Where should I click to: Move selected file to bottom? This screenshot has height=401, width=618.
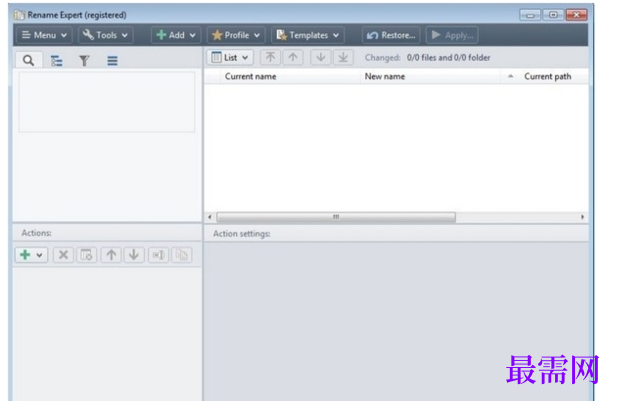click(343, 58)
